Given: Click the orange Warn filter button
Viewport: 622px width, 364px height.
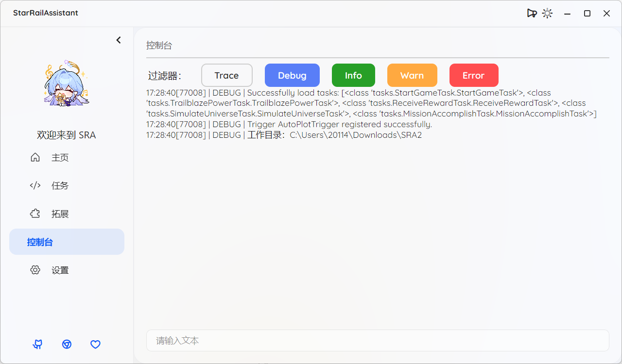Looking at the screenshot, I should [412, 75].
